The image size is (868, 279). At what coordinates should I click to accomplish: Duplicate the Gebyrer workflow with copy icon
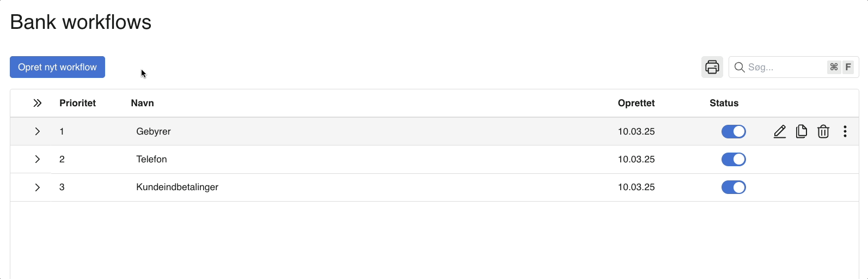pyautogui.click(x=801, y=131)
